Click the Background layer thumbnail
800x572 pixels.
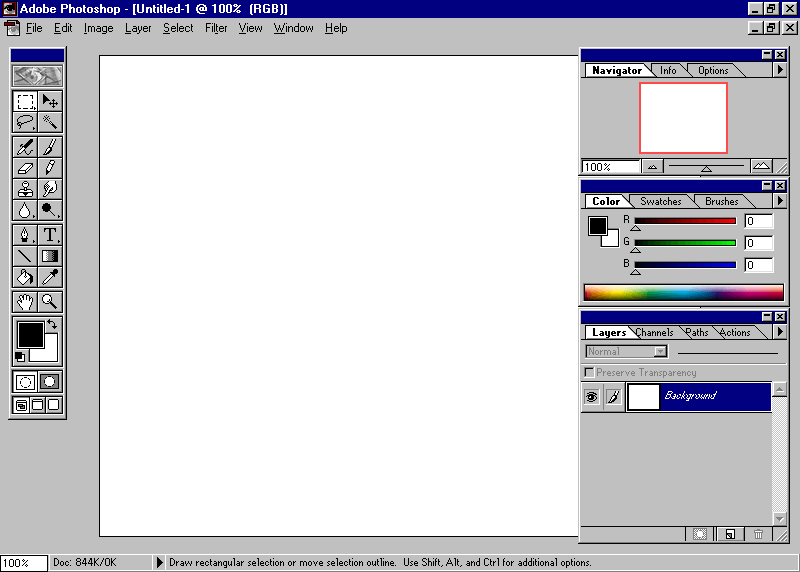[643, 397]
